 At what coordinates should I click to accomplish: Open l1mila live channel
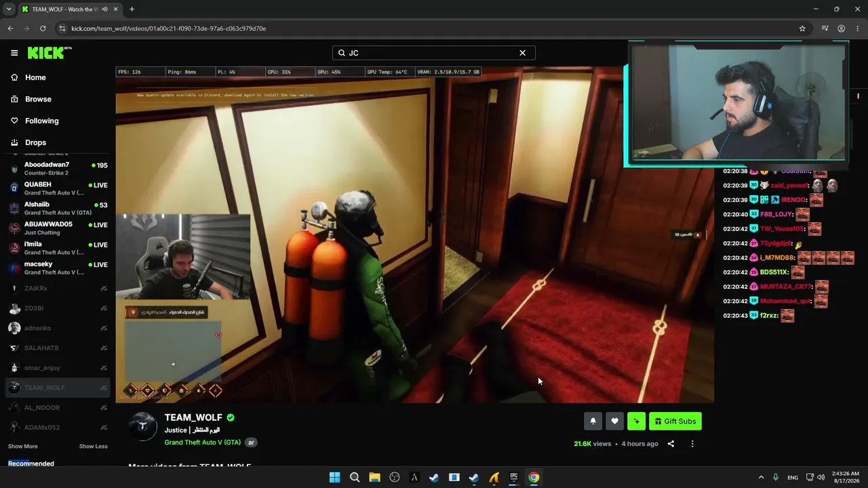coord(58,248)
